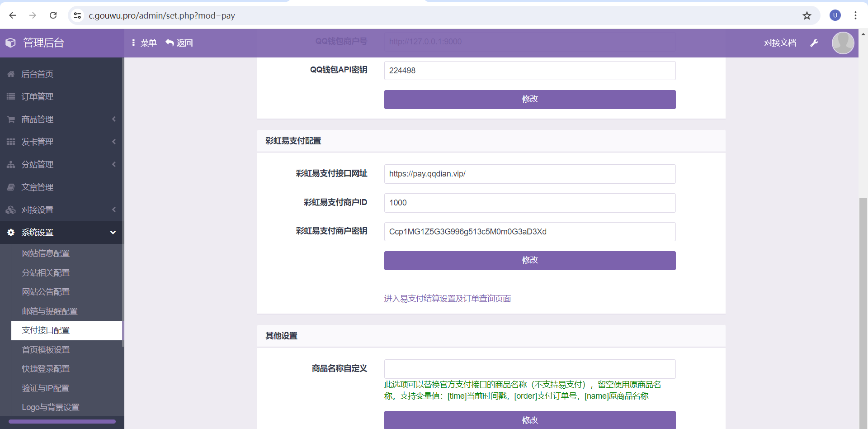
Task: Click the book icon beside 文章管理
Action: pos(11,187)
